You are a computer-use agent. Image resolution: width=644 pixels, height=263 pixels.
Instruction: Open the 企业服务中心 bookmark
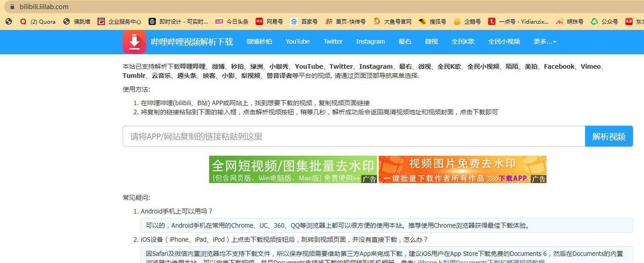120,22
